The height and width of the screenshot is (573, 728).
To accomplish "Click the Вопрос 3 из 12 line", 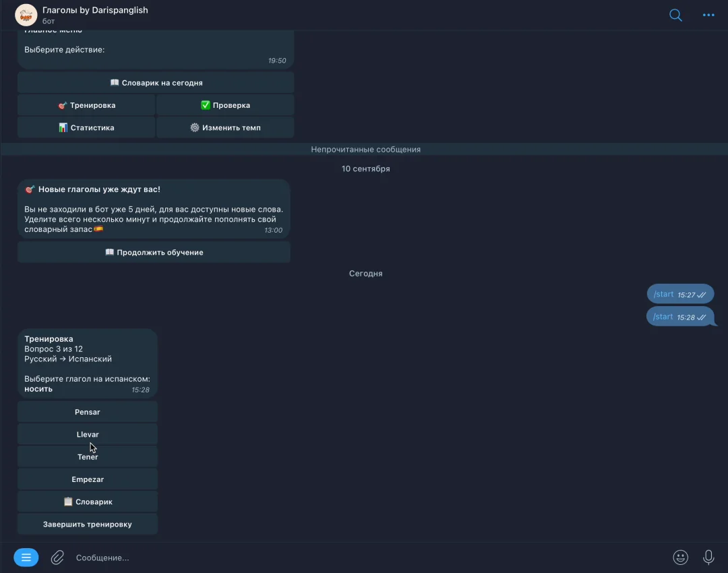I will tap(53, 349).
